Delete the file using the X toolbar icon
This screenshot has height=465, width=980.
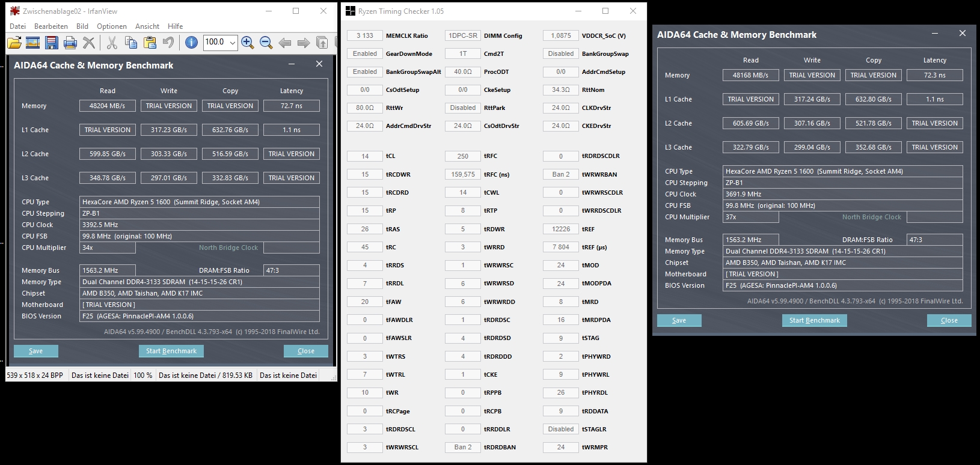click(89, 42)
